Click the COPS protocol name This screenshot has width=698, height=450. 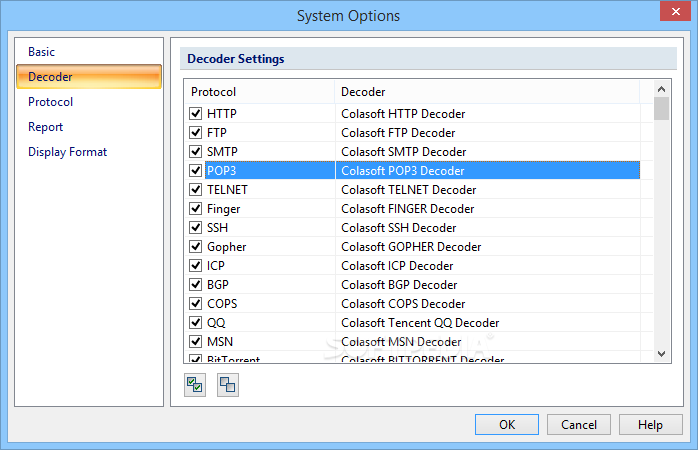pyautogui.click(x=222, y=304)
